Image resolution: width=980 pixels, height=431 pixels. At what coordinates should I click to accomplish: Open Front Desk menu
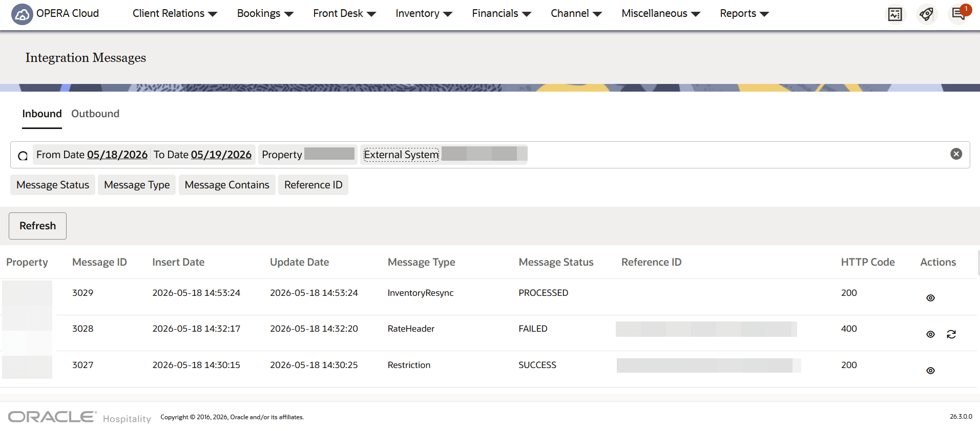pyautogui.click(x=344, y=14)
